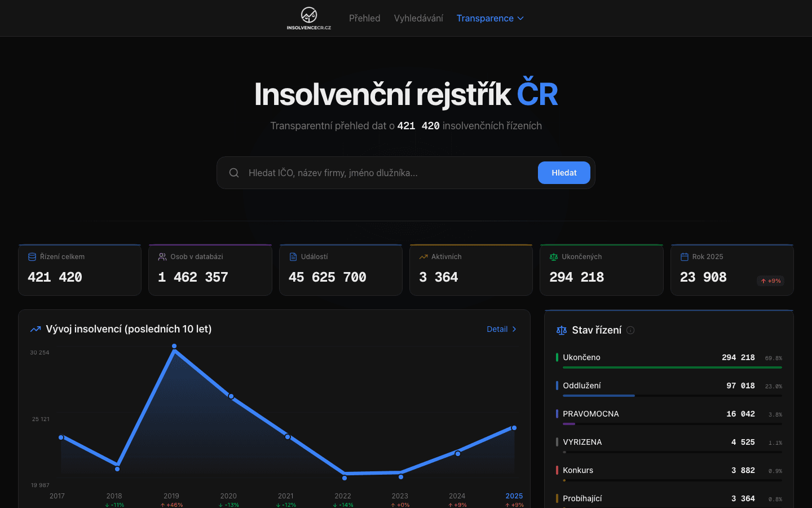This screenshot has height=508, width=812.
Task: Click the scales icon on Ukončených card
Action: point(553,256)
